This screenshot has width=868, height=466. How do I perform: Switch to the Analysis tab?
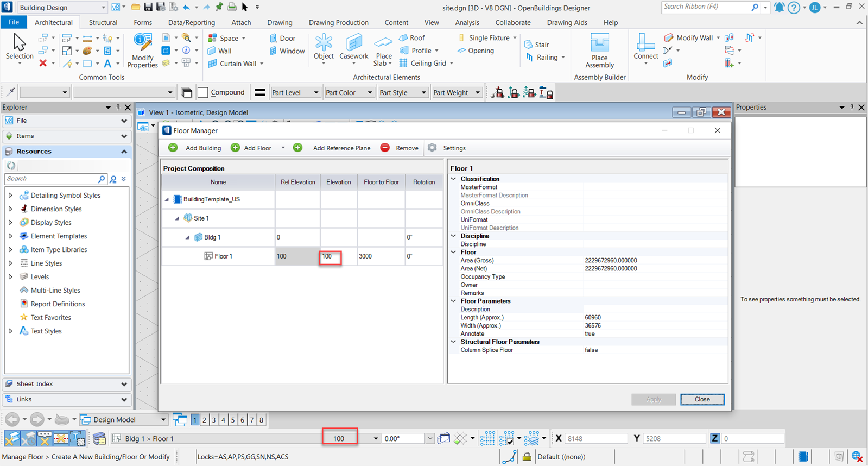tap(467, 22)
